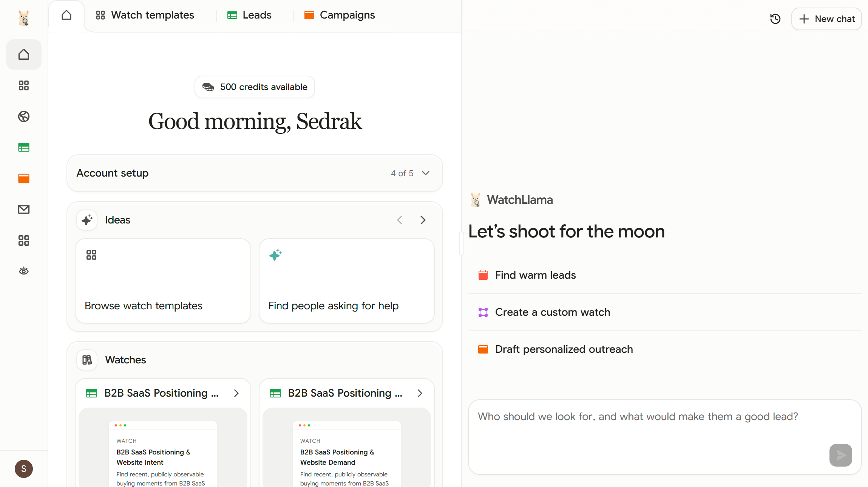This screenshot has height=487, width=868.
Task: Select Create a custom watch suggestion
Action: coord(665,312)
